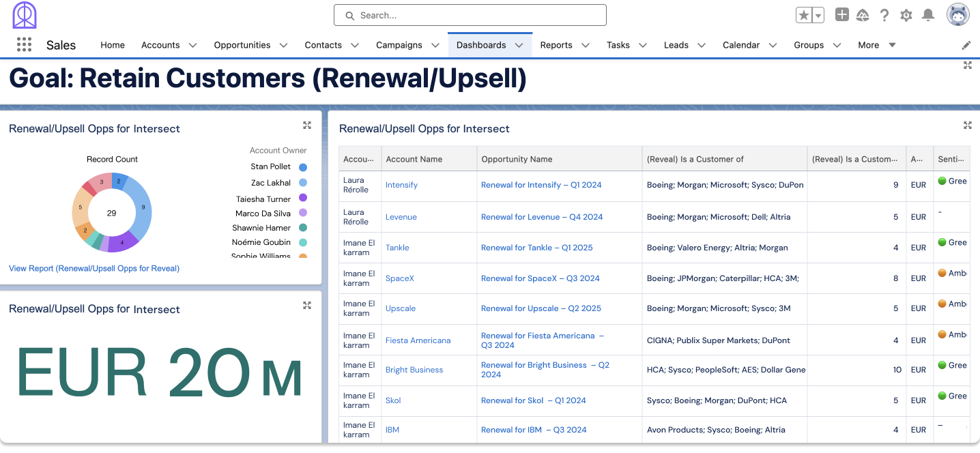
Task: Open the Calendar tab
Action: (741, 45)
